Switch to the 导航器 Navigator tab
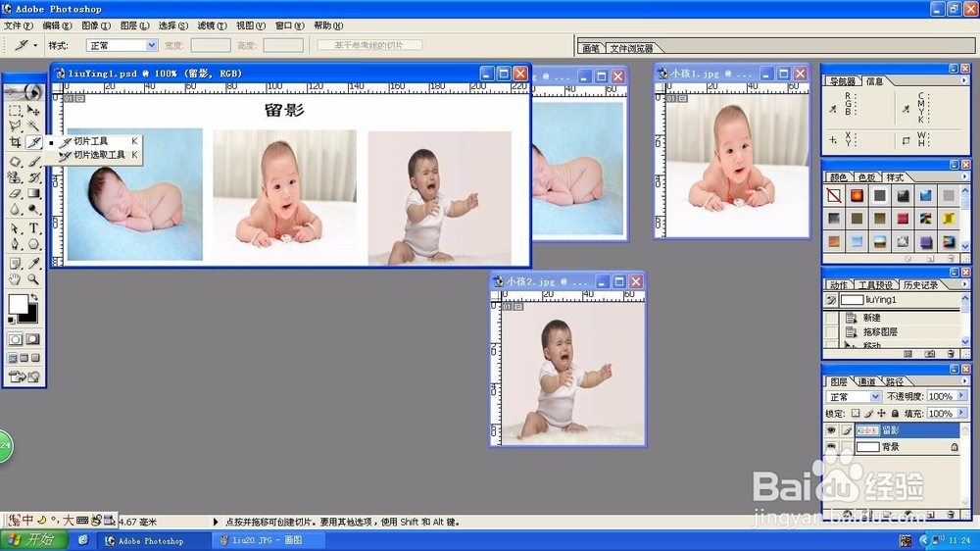The image size is (980, 551). click(843, 81)
